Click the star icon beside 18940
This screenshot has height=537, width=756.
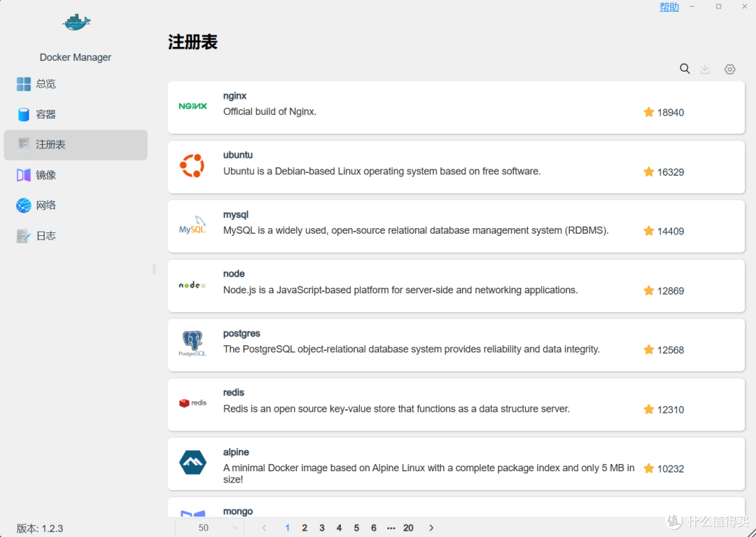point(649,112)
